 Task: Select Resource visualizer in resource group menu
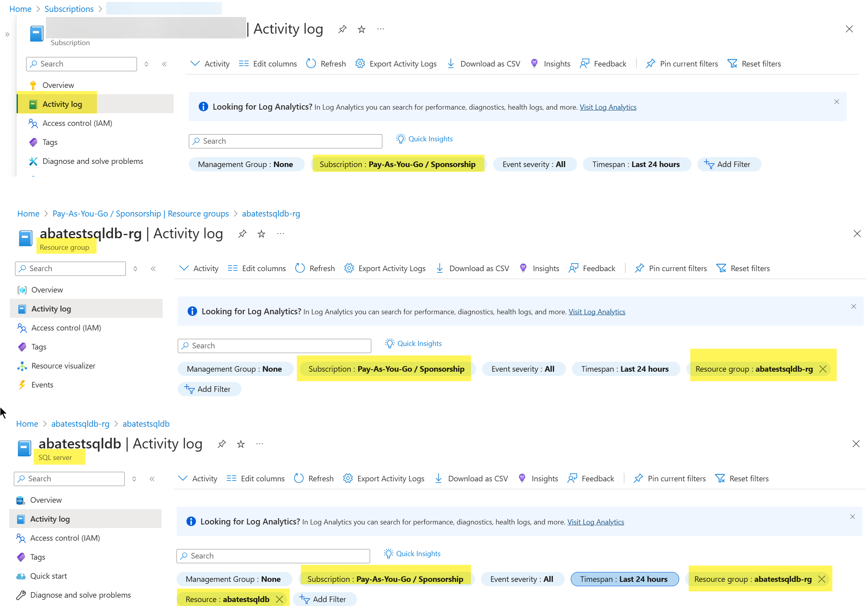tap(63, 366)
